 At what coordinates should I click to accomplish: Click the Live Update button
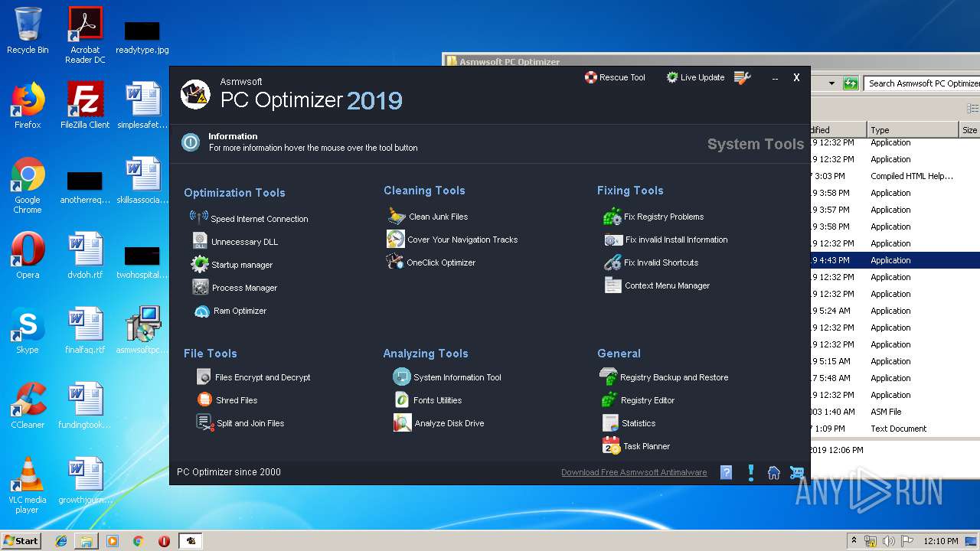[x=695, y=77]
